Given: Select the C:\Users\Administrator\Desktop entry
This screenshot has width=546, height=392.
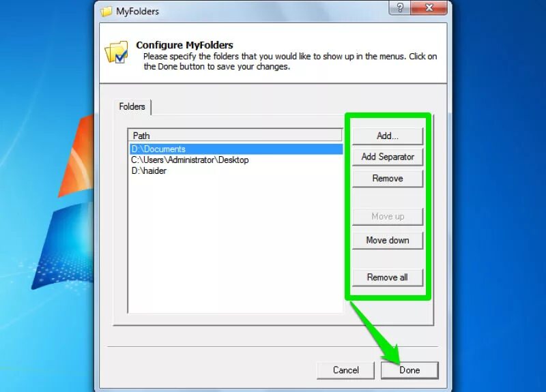Looking at the screenshot, I should [x=190, y=160].
